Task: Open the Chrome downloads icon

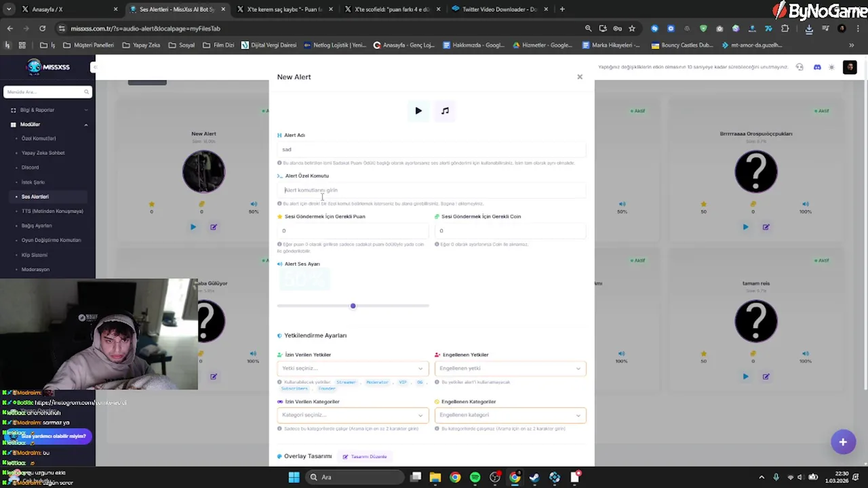Action: pyautogui.click(x=809, y=28)
